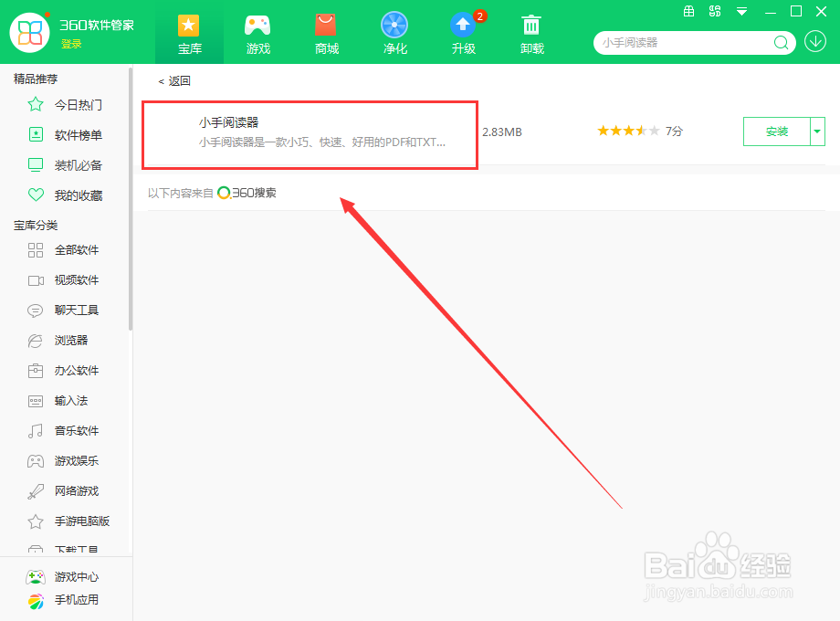Click the search magnifier icon
The image size is (840, 621).
781,42
